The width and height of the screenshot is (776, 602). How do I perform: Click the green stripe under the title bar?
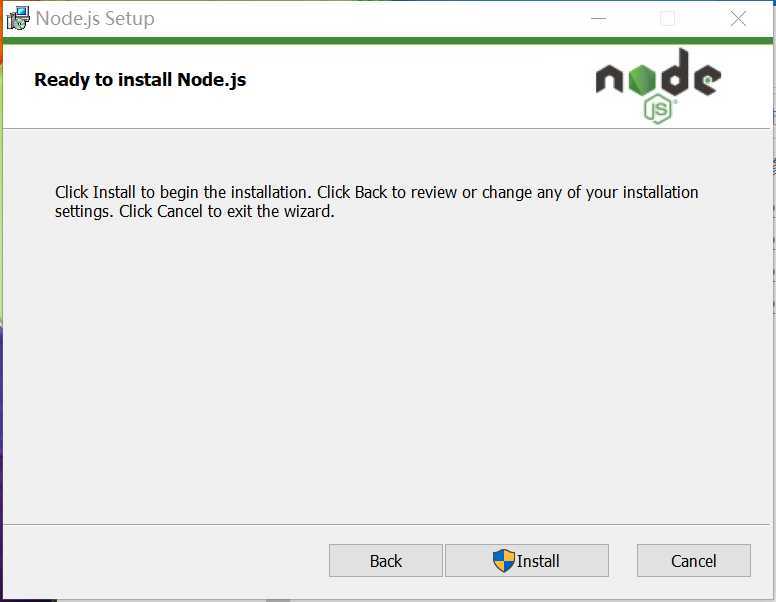coord(388,41)
